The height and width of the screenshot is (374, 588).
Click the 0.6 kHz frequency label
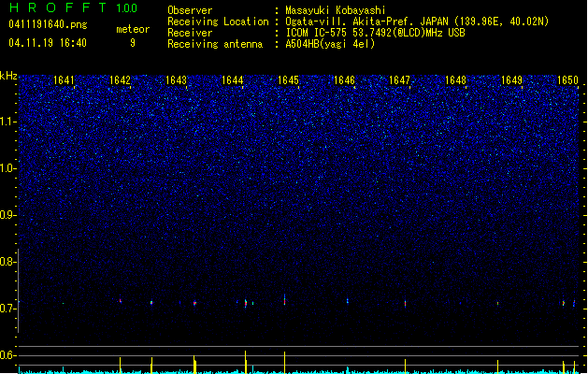click(8, 355)
